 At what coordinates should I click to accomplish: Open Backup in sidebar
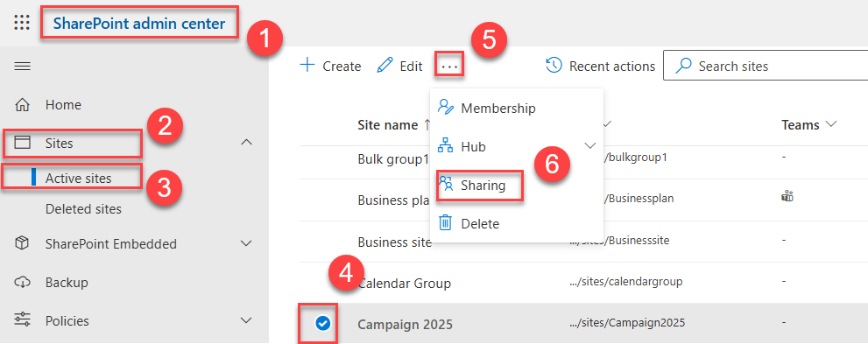(x=67, y=283)
